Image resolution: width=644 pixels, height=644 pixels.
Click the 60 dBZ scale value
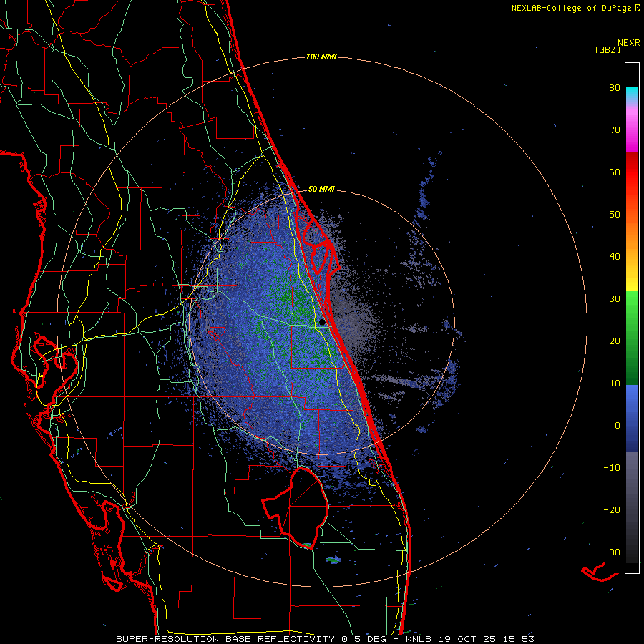[x=615, y=172]
